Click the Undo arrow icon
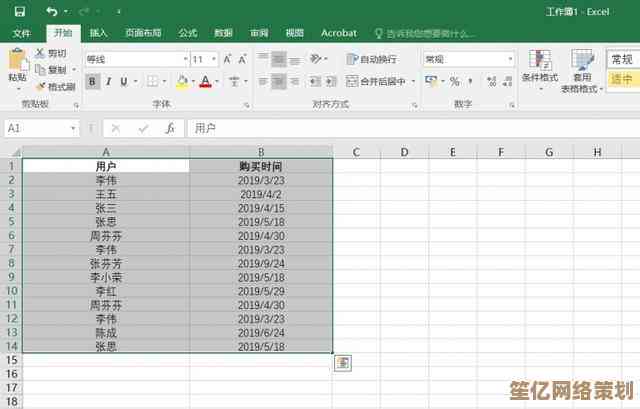 pos(50,10)
